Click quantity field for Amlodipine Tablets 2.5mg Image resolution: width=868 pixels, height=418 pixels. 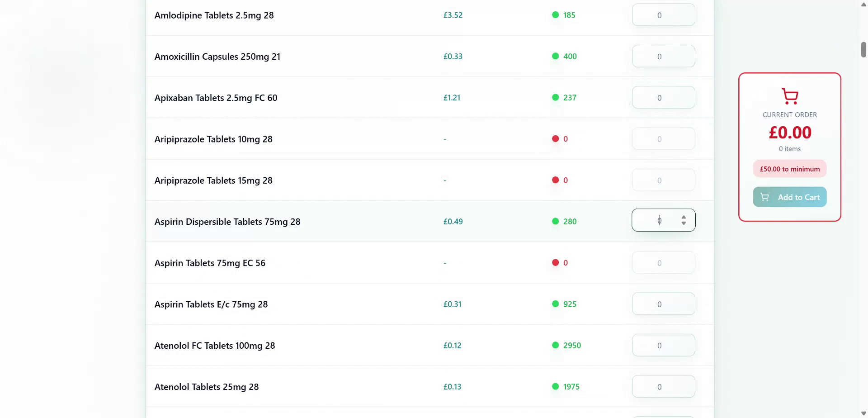[663, 15]
